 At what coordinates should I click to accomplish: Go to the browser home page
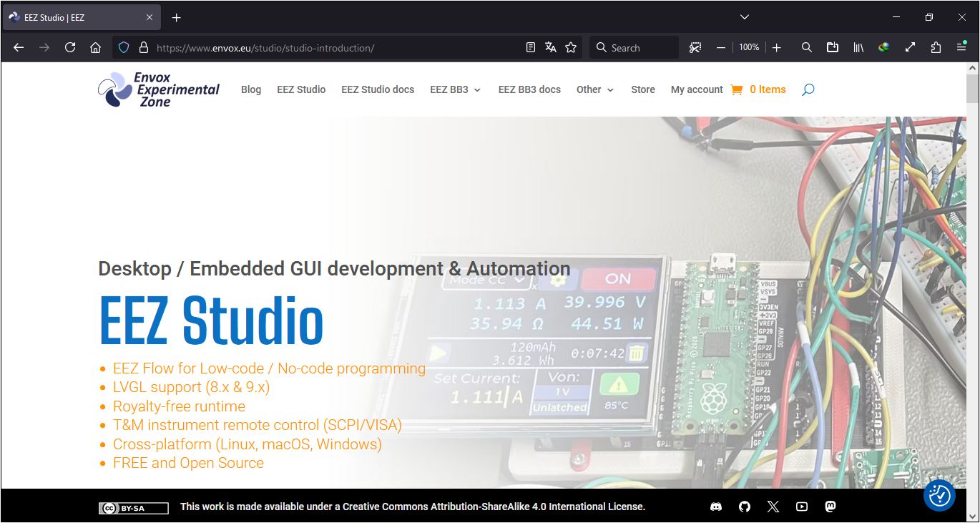point(95,48)
